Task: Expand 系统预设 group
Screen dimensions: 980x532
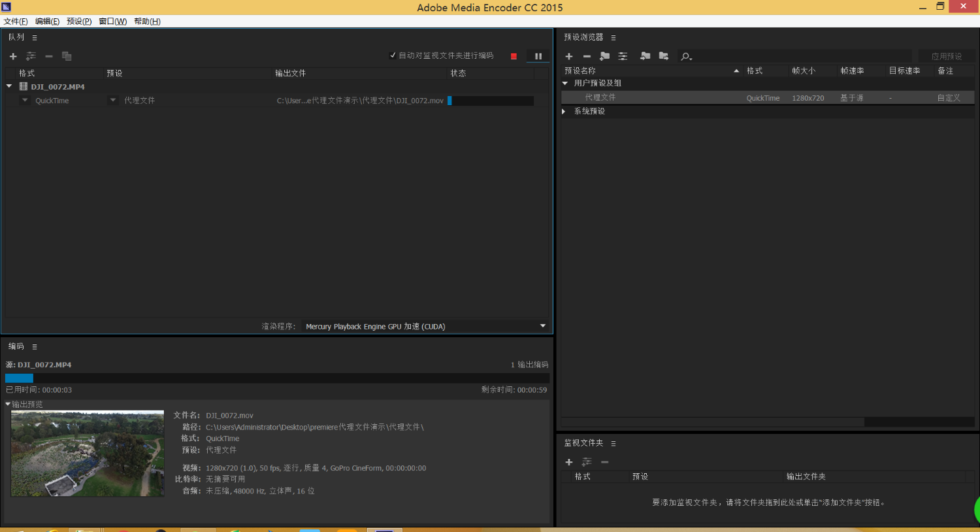Action: pos(564,111)
